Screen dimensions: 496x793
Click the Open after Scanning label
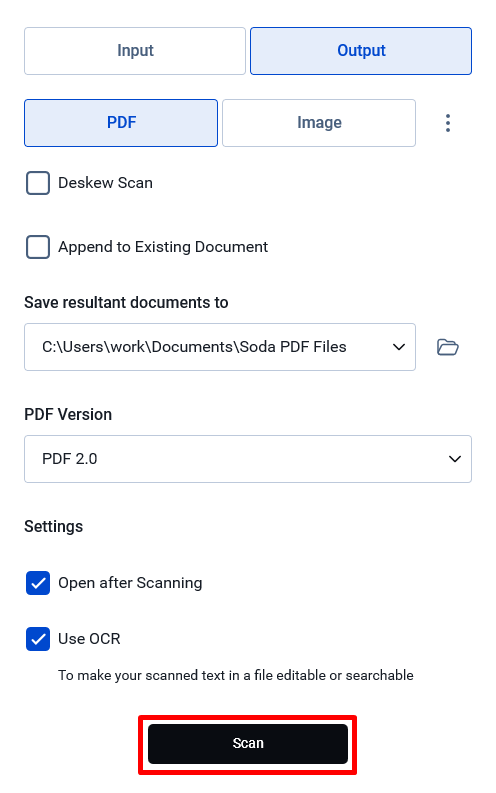(130, 583)
